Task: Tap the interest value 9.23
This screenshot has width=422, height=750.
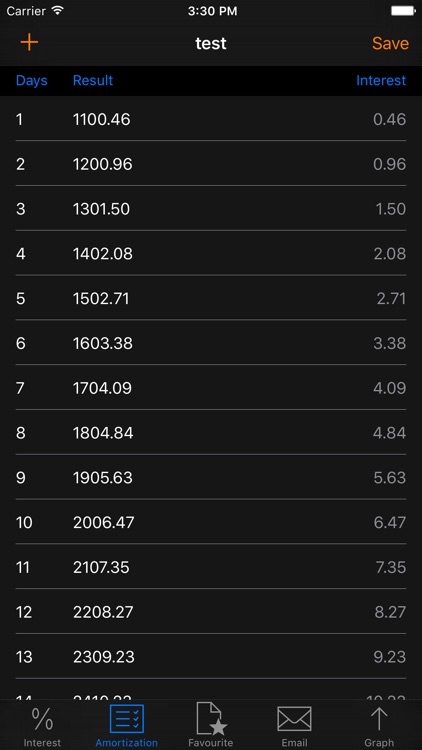Action: coord(389,657)
